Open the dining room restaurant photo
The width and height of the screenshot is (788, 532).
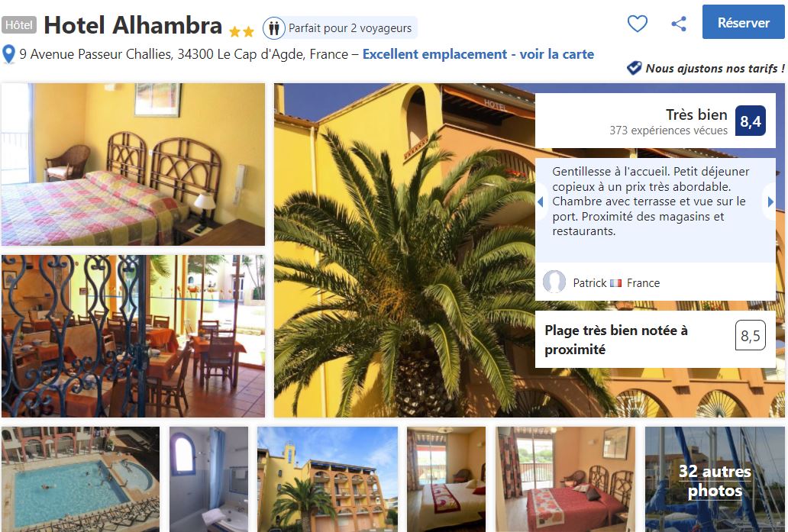pos(133,336)
